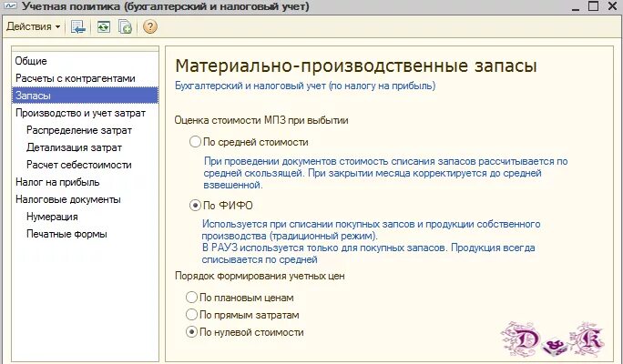The width and height of the screenshot is (623, 364).
Task: Open help via the question mark icon
Action: [150, 27]
